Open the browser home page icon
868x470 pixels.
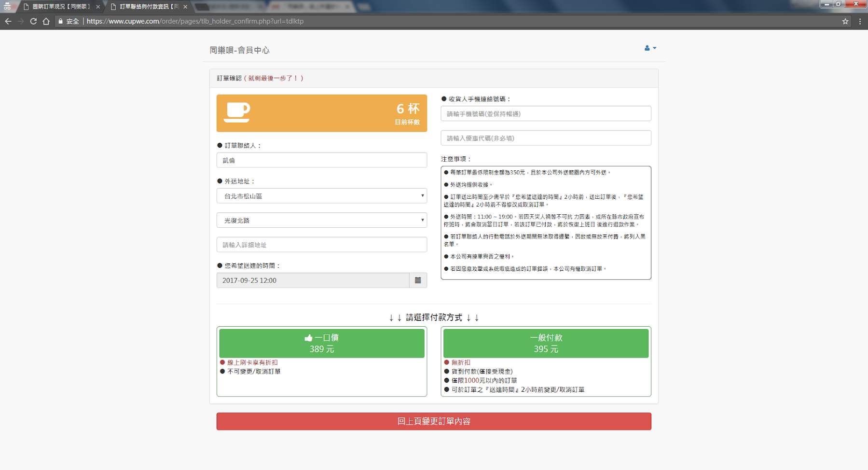click(x=46, y=21)
